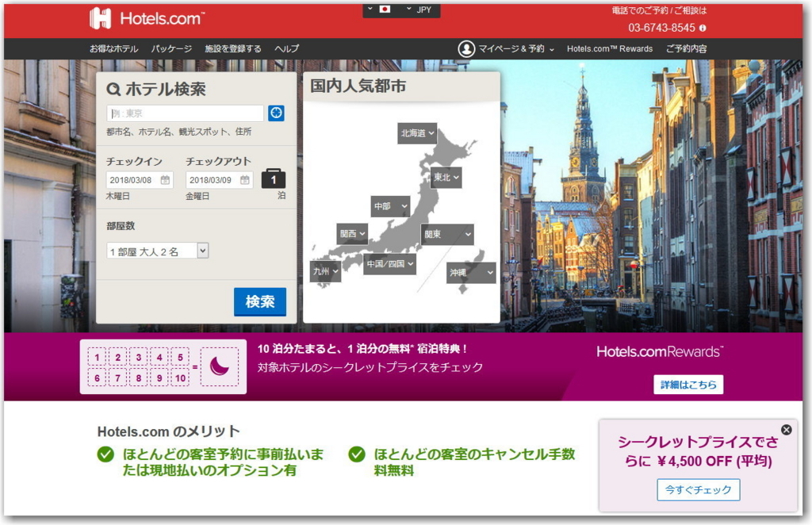
Task: Click the phone number 03-6743-8545
Action: pos(661,28)
